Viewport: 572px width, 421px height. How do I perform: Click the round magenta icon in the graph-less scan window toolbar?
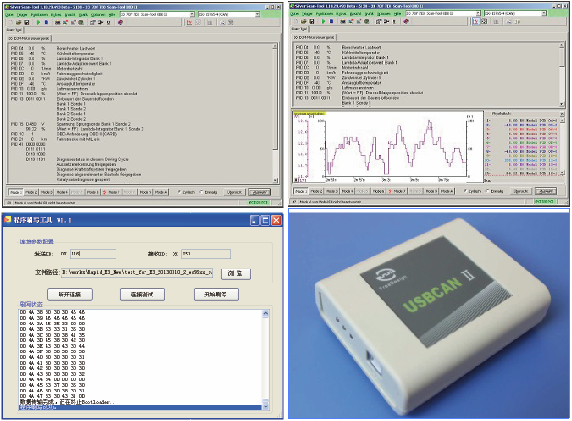120,22
